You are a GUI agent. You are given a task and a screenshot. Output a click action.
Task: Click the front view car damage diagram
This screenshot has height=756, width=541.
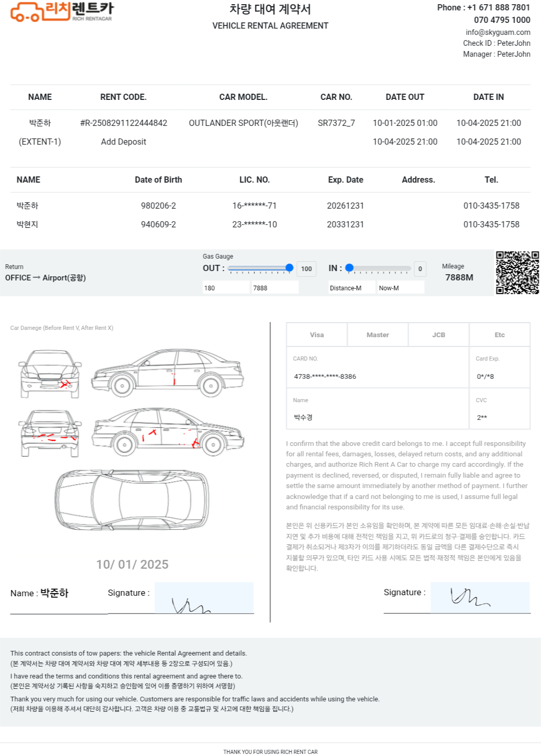[50, 374]
